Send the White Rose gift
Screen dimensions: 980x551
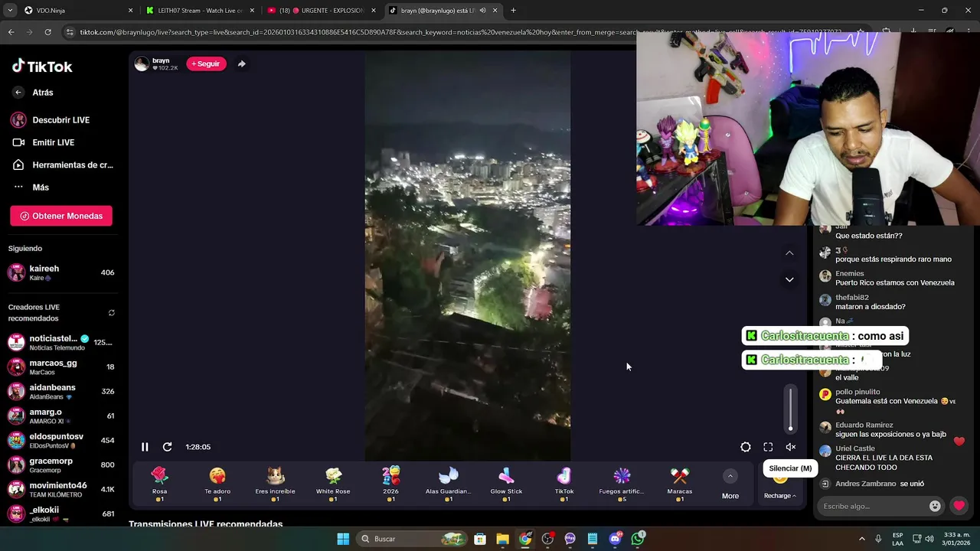333,484
